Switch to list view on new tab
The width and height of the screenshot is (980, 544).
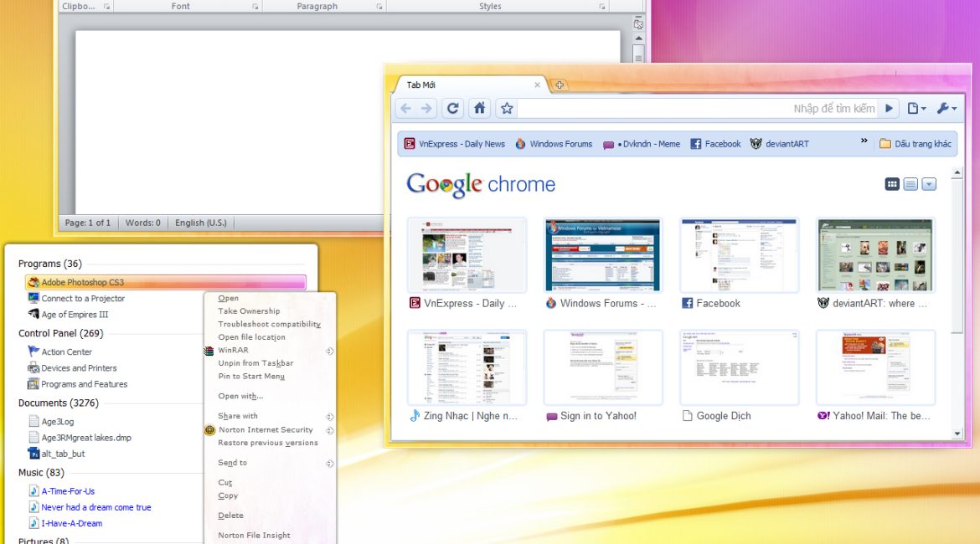pyautogui.click(x=910, y=183)
